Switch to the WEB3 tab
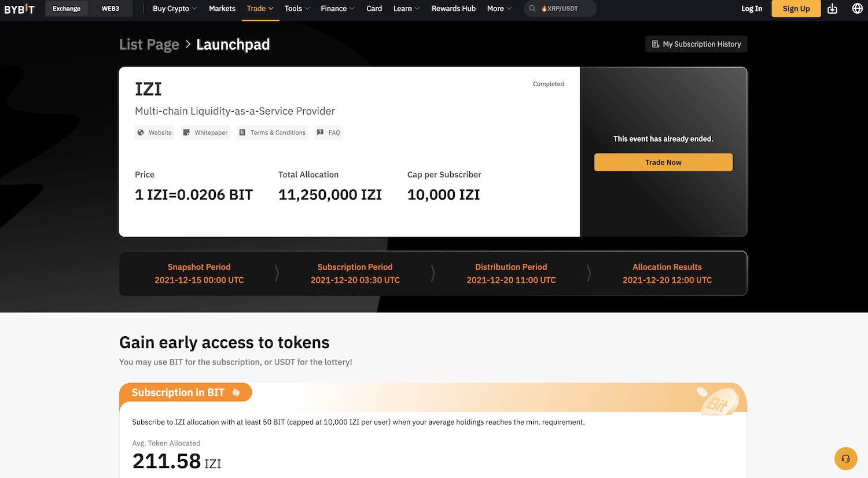This screenshot has width=868, height=478. click(109, 9)
